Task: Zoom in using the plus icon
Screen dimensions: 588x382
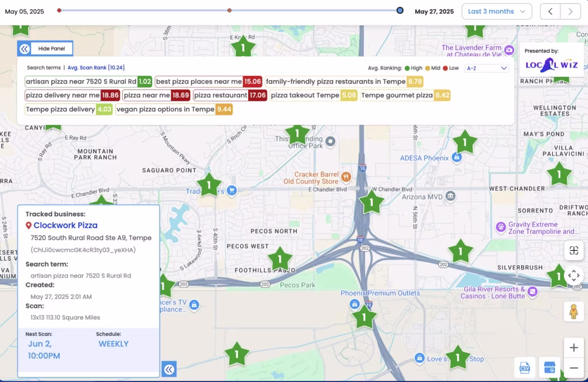Action: pyautogui.click(x=574, y=347)
